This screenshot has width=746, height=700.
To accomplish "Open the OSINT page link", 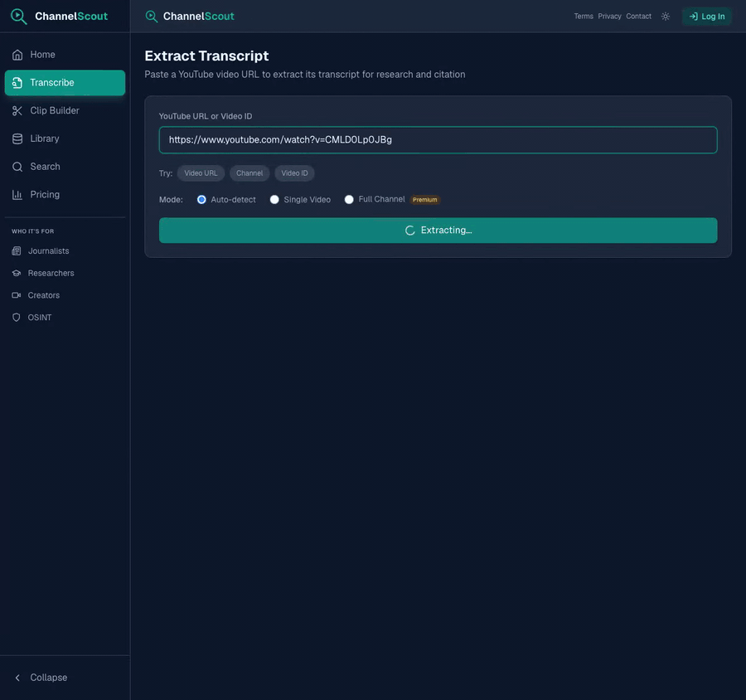I will tap(65, 318).
